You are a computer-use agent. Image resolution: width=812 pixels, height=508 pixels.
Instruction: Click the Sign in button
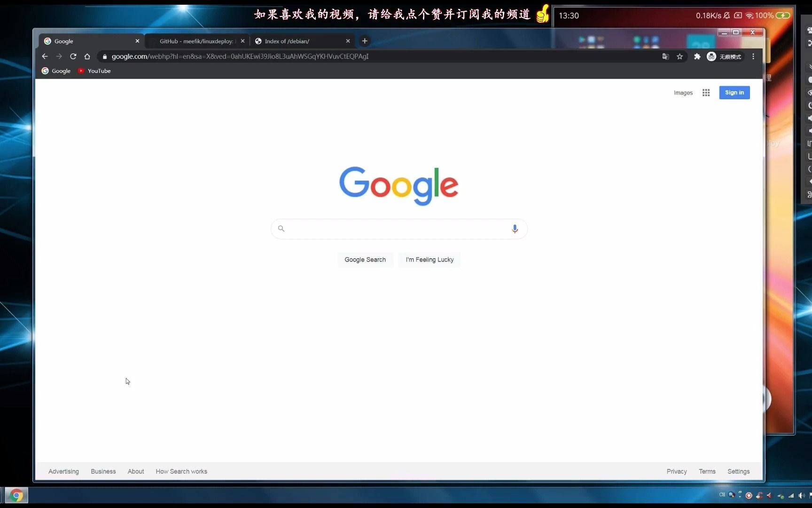pyautogui.click(x=734, y=93)
